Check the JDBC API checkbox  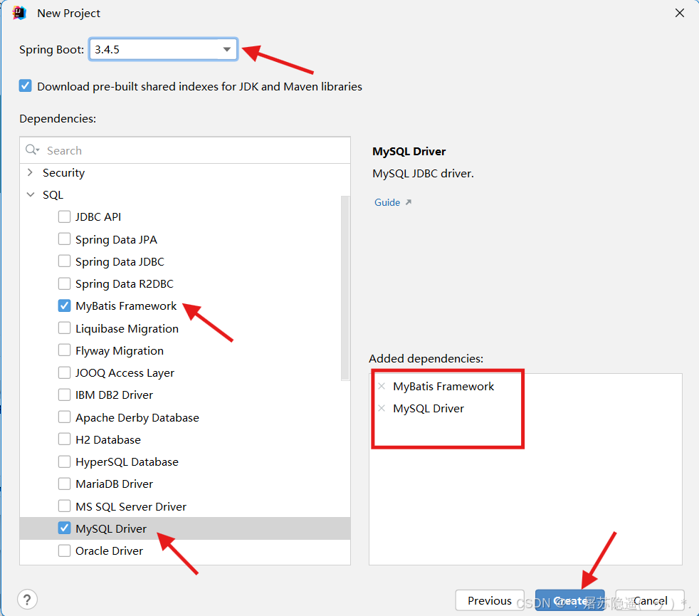coord(64,216)
